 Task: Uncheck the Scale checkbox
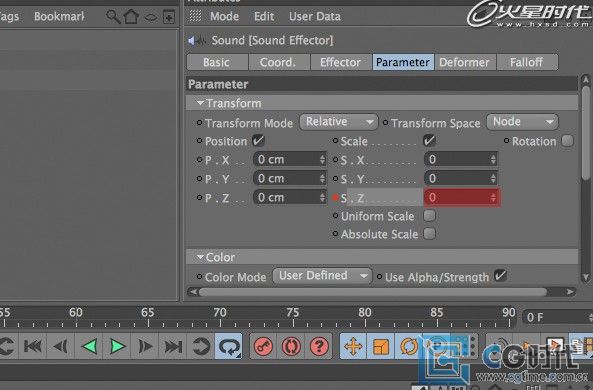pos(429,141)
